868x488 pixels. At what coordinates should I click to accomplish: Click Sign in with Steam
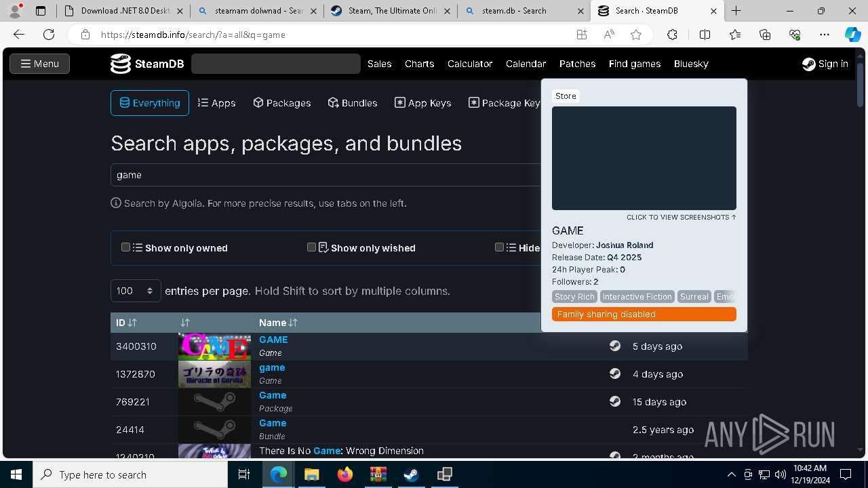pos(825,64)
